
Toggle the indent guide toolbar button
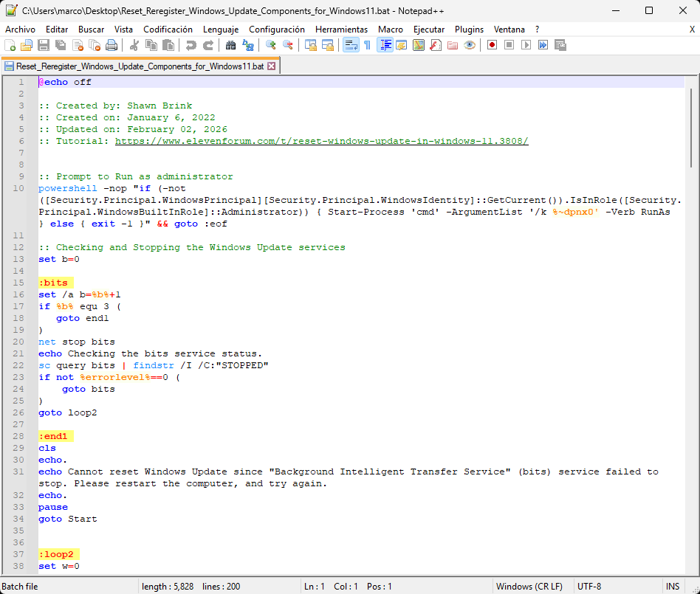385,45
